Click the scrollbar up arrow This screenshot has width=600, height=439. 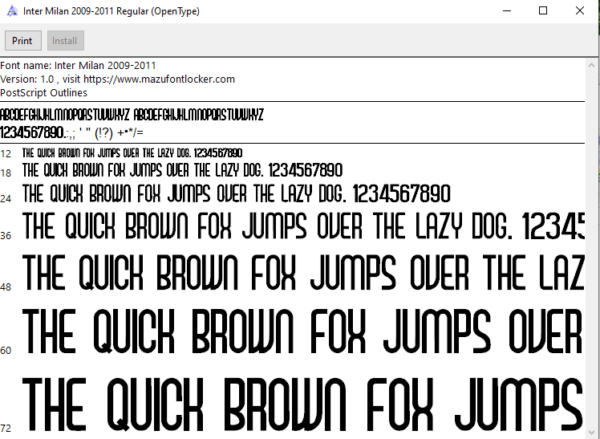tap(591, 65)
